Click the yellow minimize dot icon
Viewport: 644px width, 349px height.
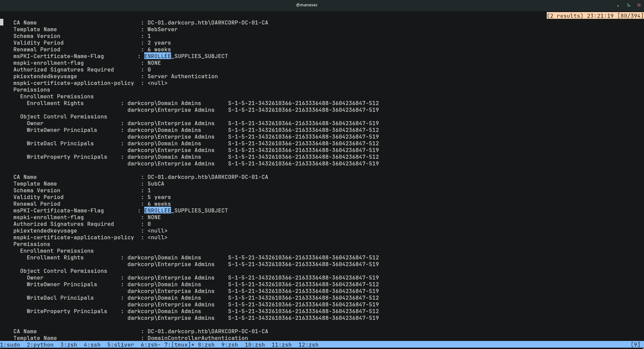pyautogui.click(x=618, y=5)
